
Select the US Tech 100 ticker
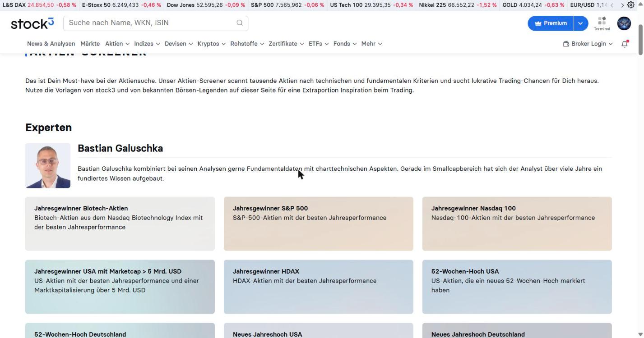pyautogui.click(x=371, y=5)
